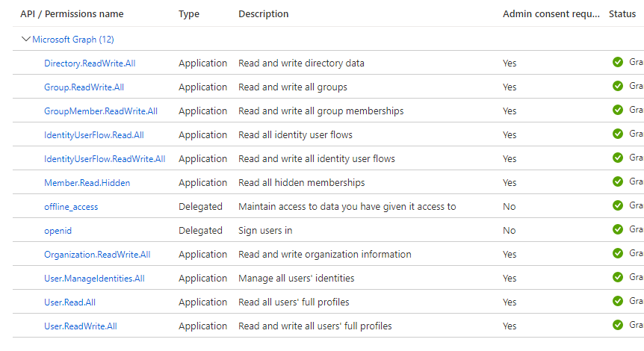Sort by API / Permissions name column

pos(72,14)
